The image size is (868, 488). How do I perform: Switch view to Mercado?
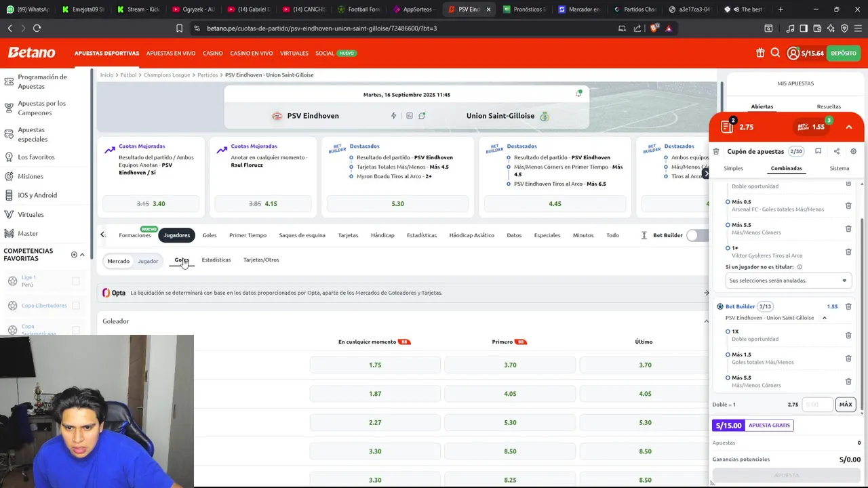tap(118, 261)
